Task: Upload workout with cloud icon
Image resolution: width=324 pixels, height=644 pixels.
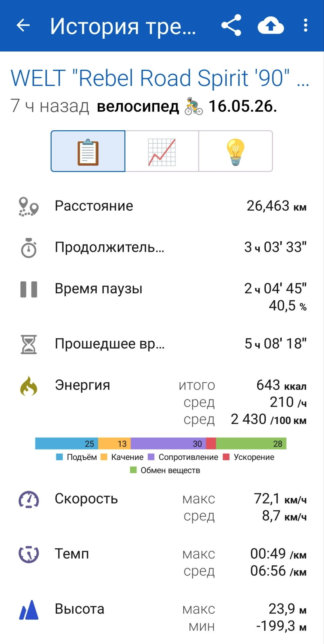Action: [271, 25]
